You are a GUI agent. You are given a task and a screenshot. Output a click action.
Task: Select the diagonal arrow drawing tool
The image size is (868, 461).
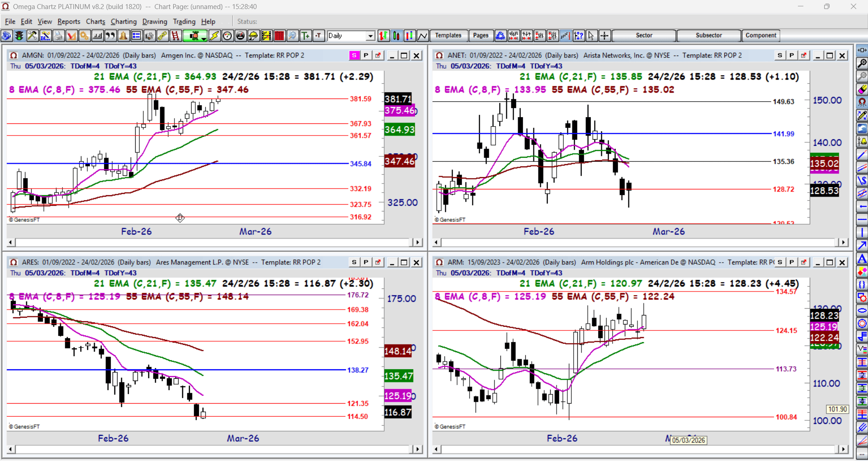click(862, 246)
